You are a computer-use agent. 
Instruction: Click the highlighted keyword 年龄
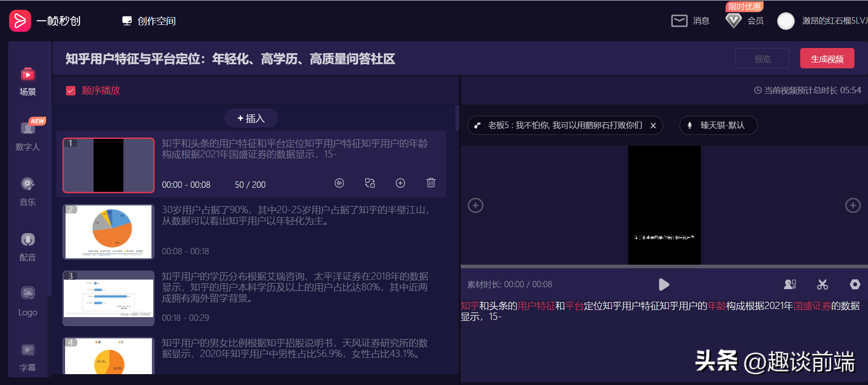click(717, 306)
